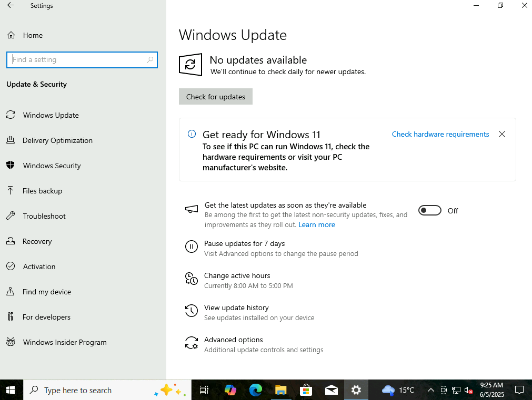Open Files backup page
Screen dimensions: 532x400
43,191
